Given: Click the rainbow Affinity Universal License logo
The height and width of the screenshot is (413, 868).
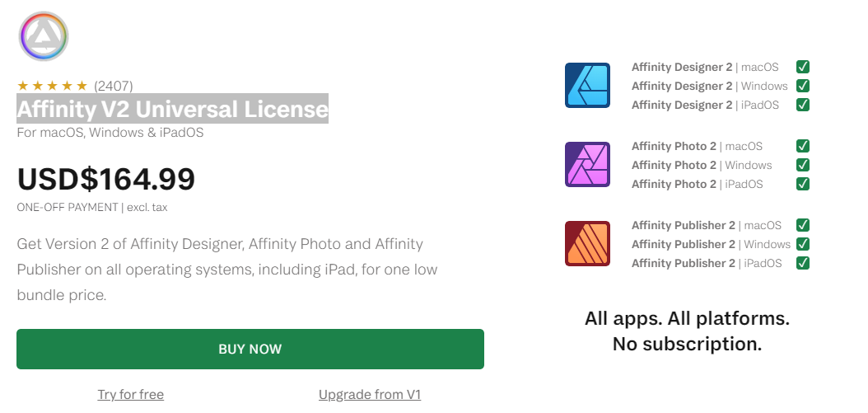Looking at the screenshot, I should [x=44, y=36].
